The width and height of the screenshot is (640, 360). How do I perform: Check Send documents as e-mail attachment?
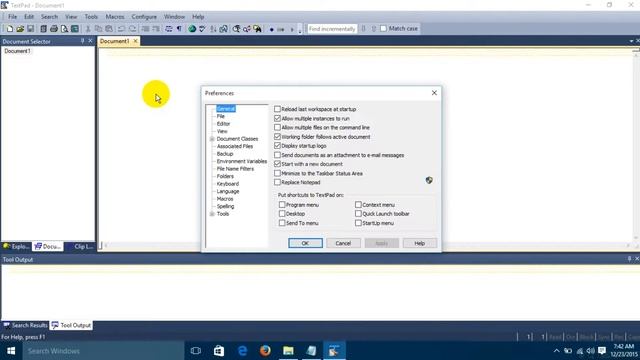[278, 155]
